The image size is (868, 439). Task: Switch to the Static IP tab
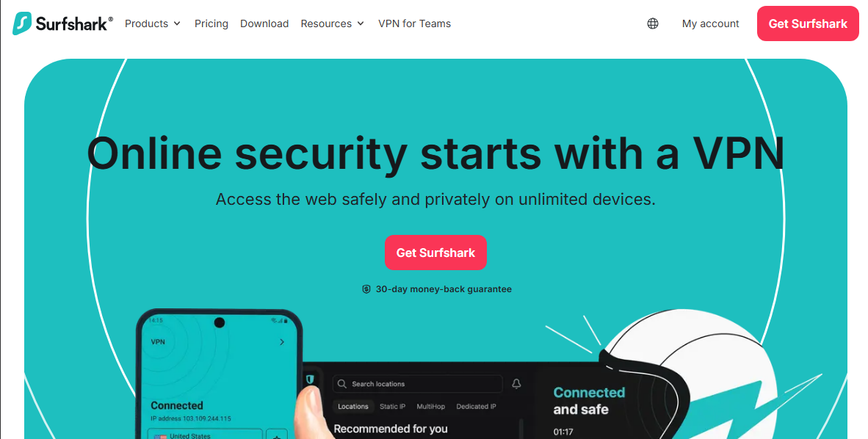(x=392, y=407)
